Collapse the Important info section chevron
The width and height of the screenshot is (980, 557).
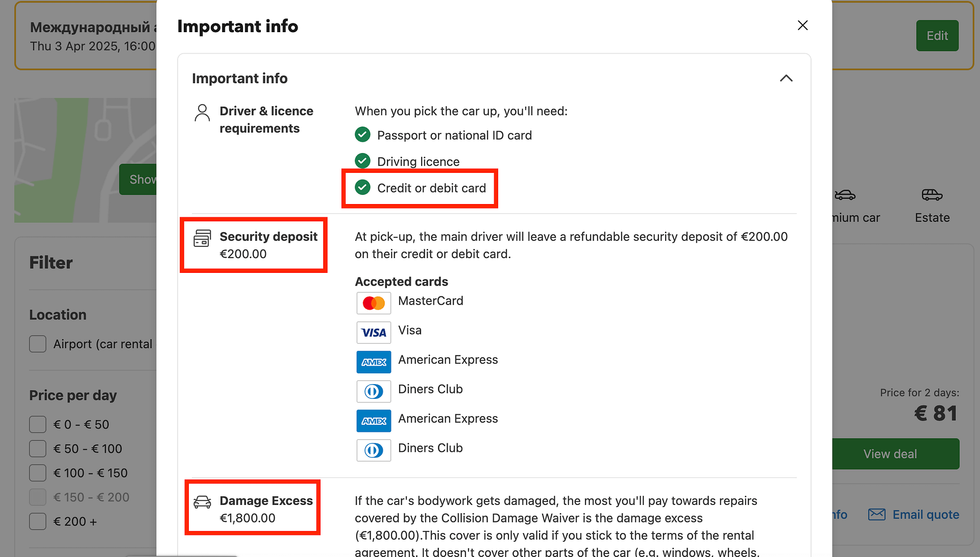click(x=786, y=78)
